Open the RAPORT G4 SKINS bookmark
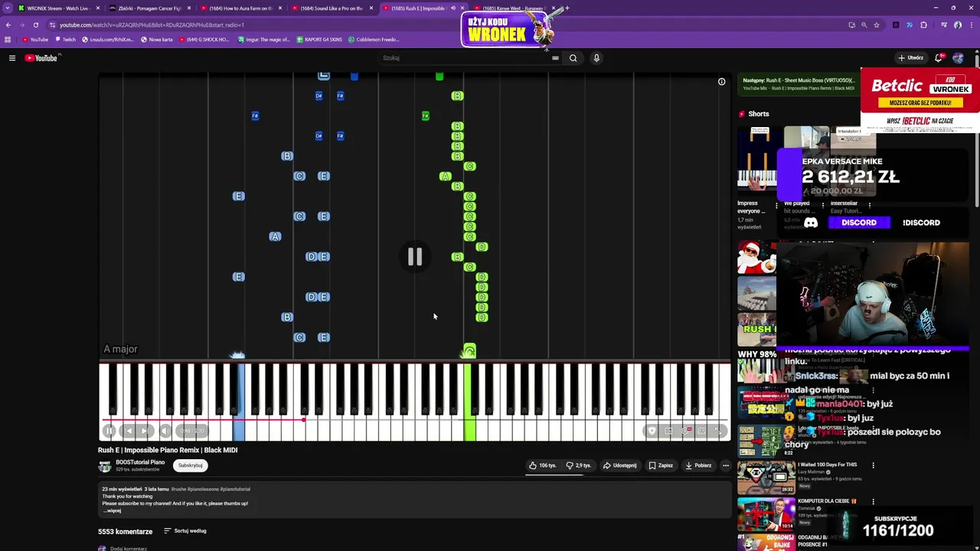 coord(319,40)
